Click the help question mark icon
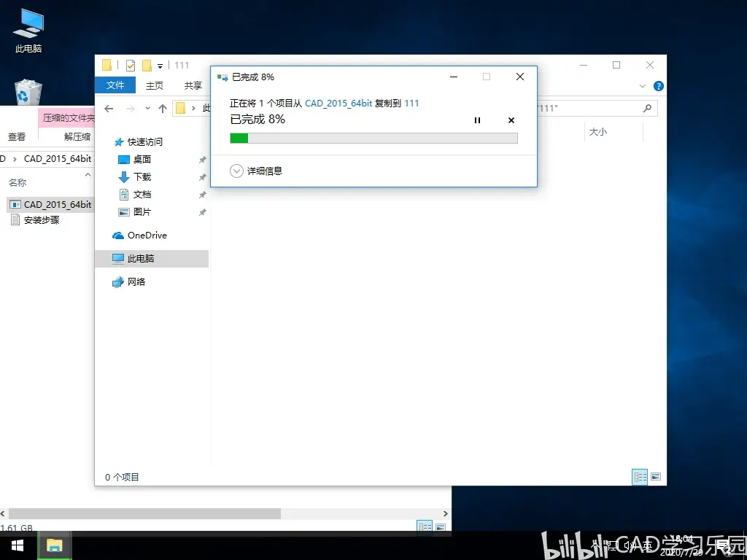This screenshot has height=560, width=747. [659, 86]
